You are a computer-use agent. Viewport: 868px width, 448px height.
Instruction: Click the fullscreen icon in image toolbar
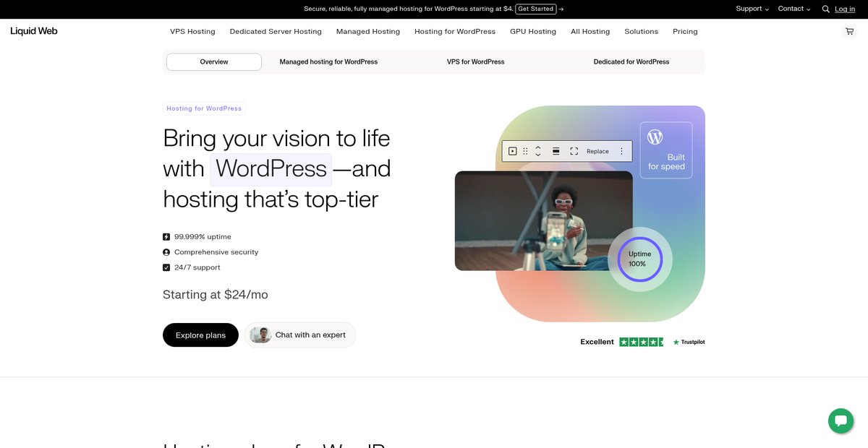574,151
